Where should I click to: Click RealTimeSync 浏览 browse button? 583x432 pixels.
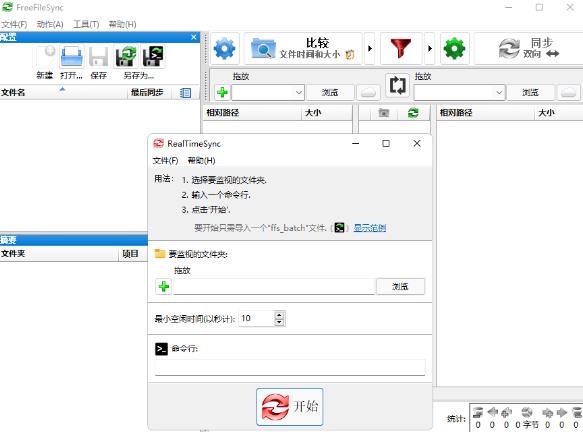pos(400,286)
